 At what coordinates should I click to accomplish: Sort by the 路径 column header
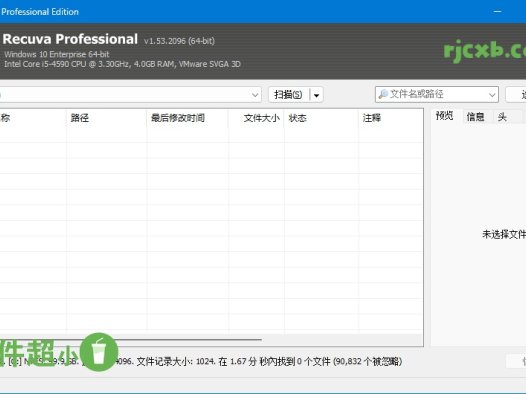pyautogui.click(x=106, y=118)
